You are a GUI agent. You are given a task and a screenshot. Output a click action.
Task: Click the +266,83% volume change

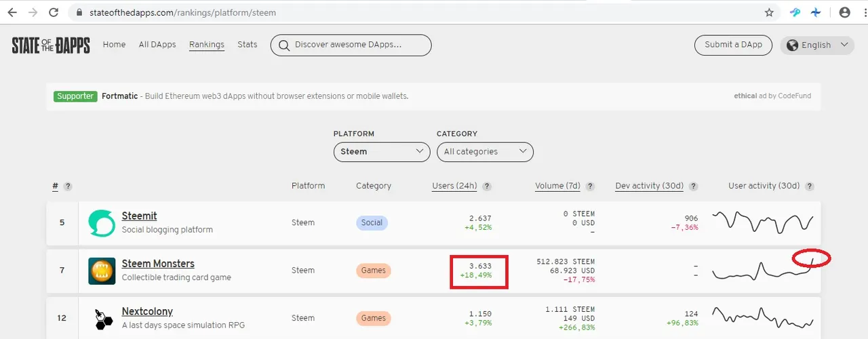click(577, 327)
